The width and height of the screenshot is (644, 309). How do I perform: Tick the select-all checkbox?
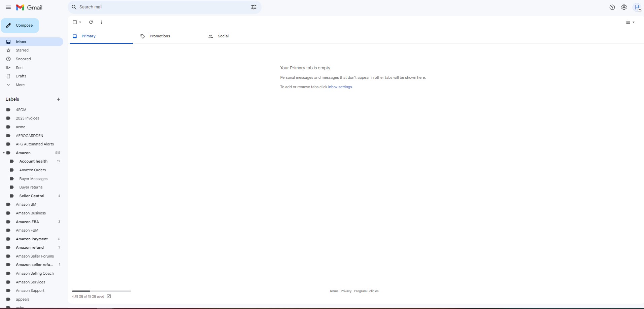click(75, 22)
